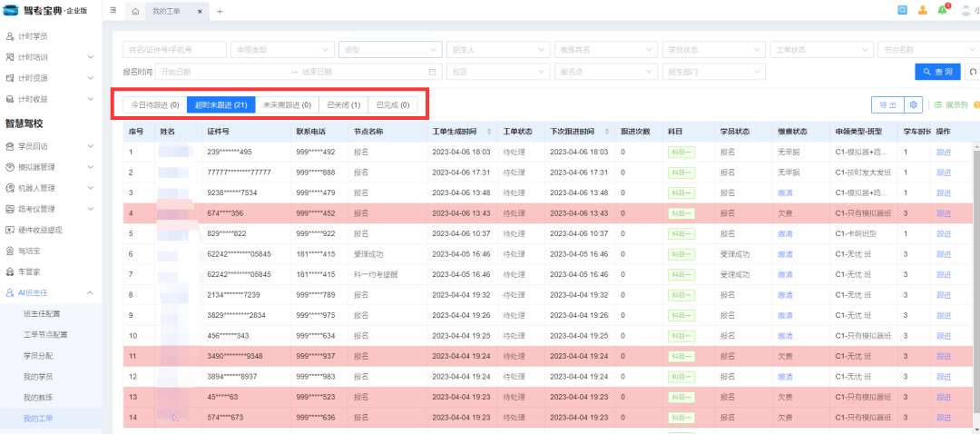The height and width of the screenshot is (434, 980).
Task: Open export settings gear next to 导出
Action: pyautogui.click(x=913, y=105)
